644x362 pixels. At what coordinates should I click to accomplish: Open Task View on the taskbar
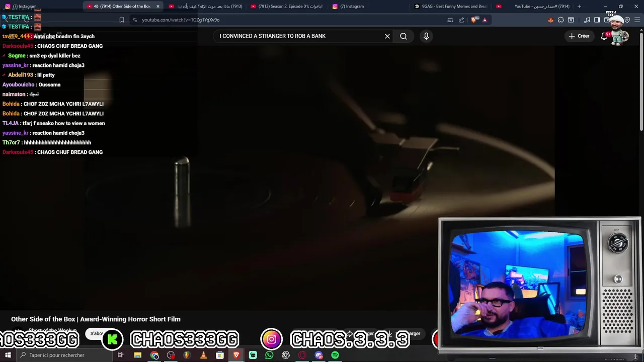coord(121,355)
